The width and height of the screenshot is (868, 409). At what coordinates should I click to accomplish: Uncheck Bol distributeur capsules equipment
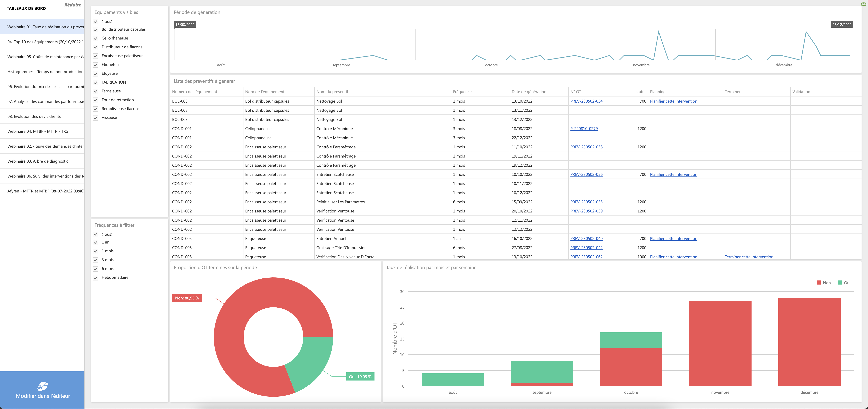click(x=96, y=30)
